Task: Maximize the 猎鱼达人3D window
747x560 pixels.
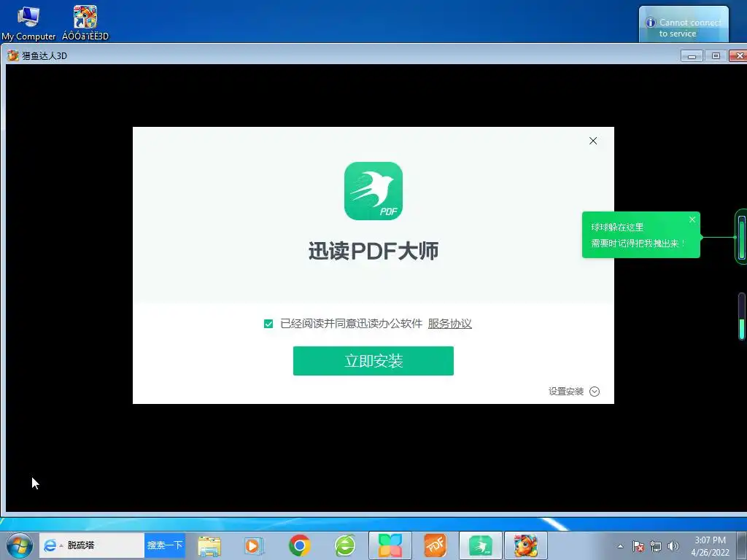Action: 716,55
